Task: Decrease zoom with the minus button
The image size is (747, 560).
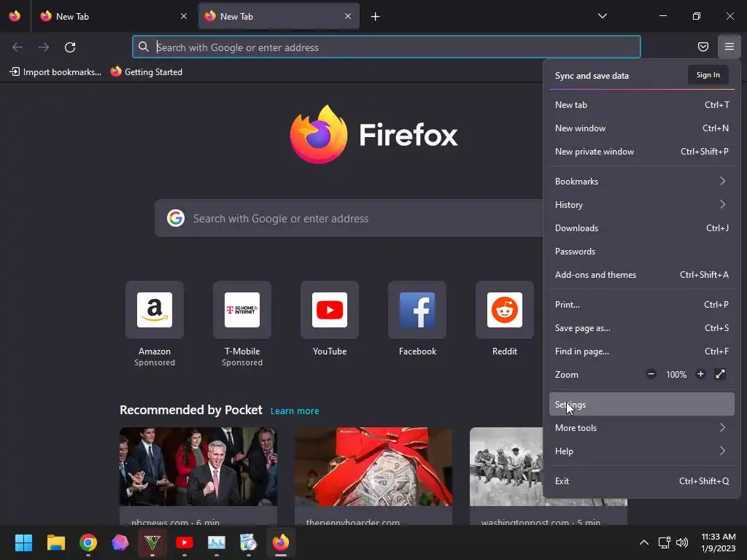Action: [x=651, y=374]
